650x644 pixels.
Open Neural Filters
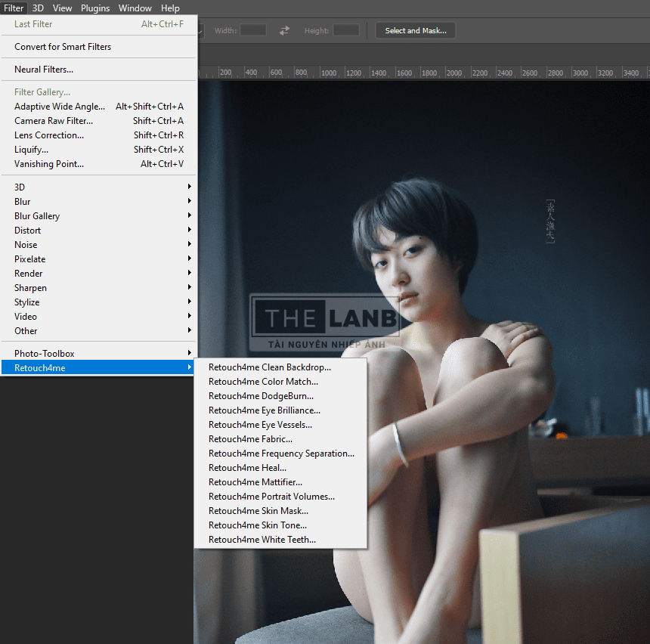99,70
